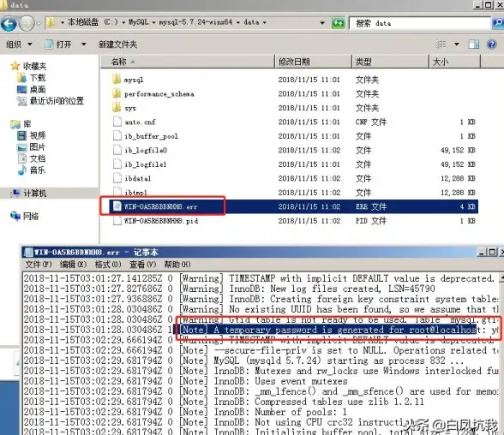
Task: Click the temporary password note line
Action: click(x=261, y=330)
